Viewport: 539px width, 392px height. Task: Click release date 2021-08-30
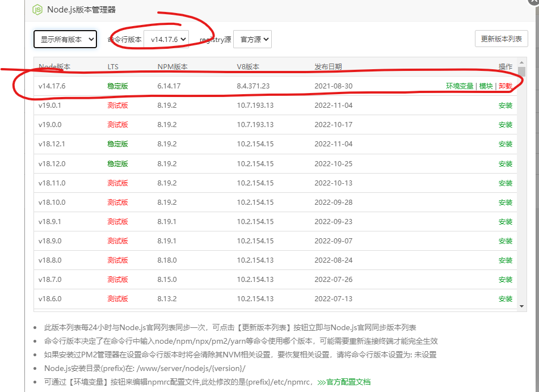334,86
